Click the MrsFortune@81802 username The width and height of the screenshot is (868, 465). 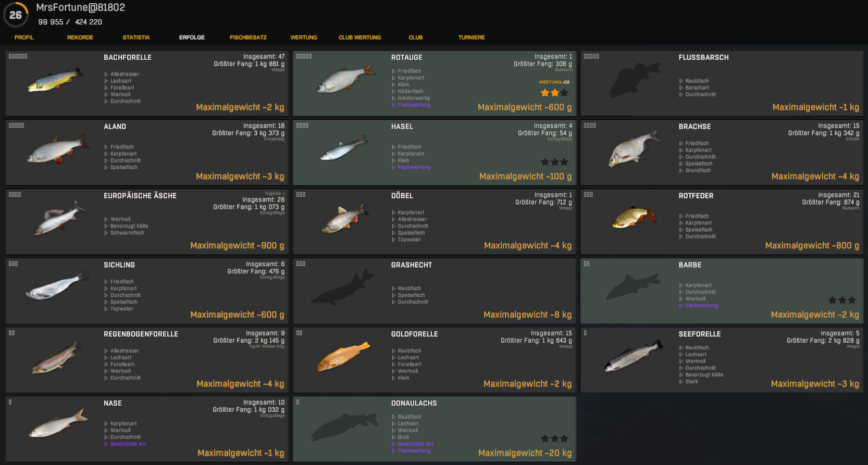click(81, 8)
